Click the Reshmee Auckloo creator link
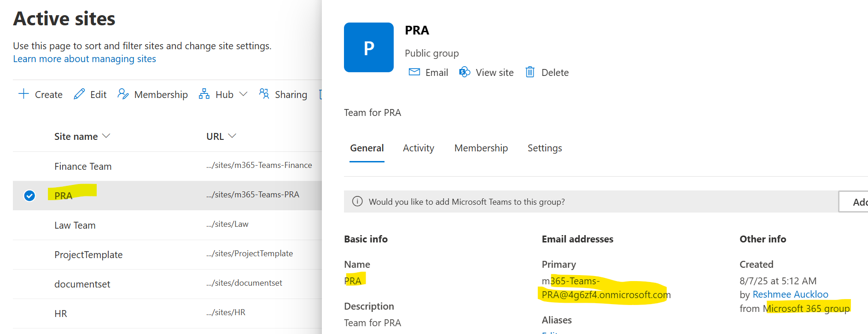 coord(790,294)
